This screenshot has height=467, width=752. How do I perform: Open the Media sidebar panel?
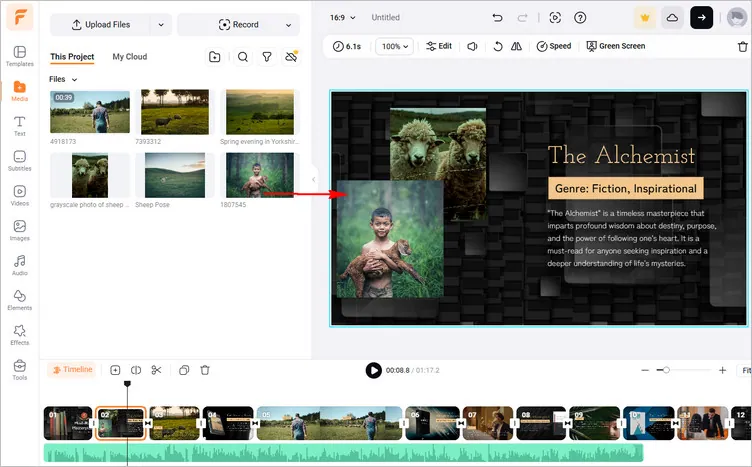(20, 91)
